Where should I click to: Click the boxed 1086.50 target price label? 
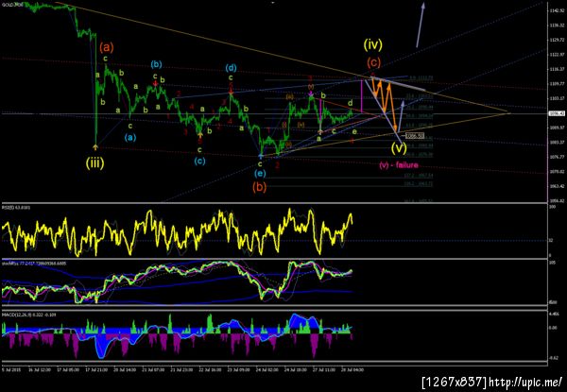415,136
